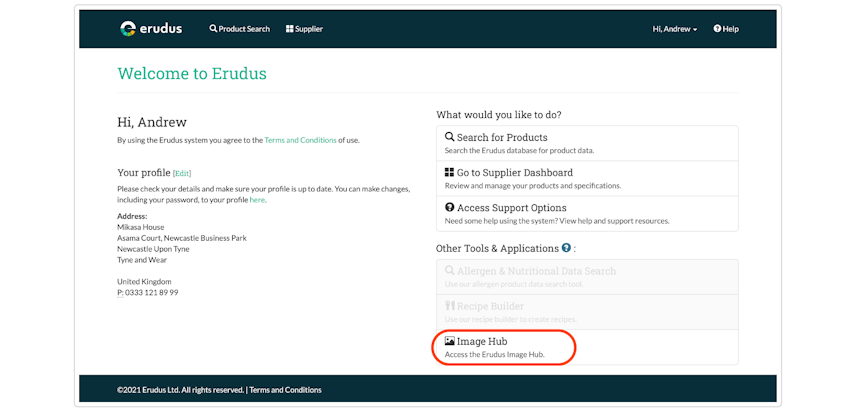This screenshot has width=858, height=412.
Task: Click the question icon beside Access Support Options
Action: coord(449,207)
